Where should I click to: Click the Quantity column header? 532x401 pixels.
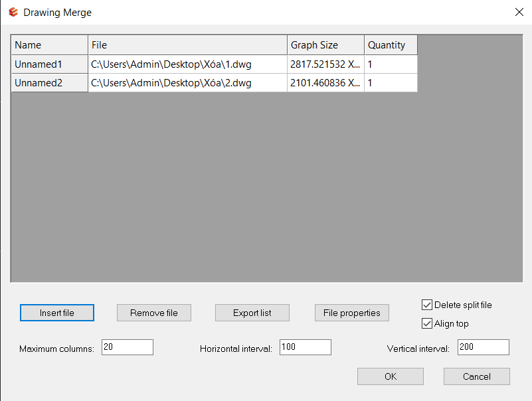[391, 45]
